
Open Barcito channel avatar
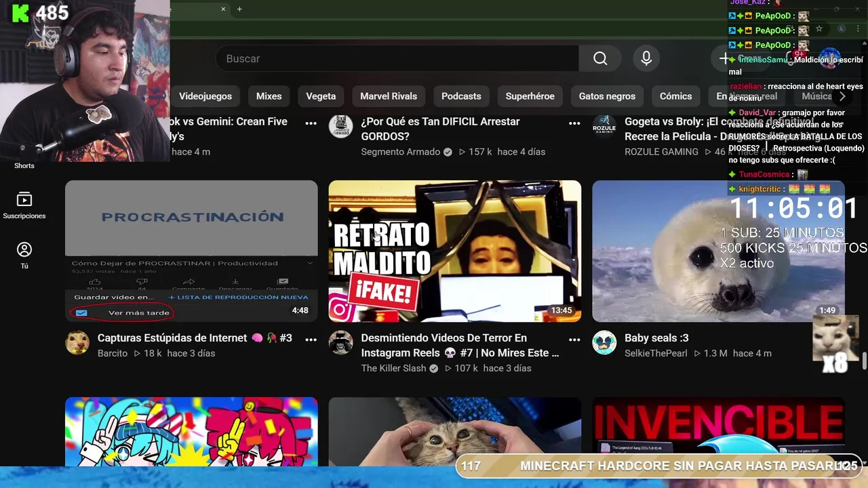77,342
